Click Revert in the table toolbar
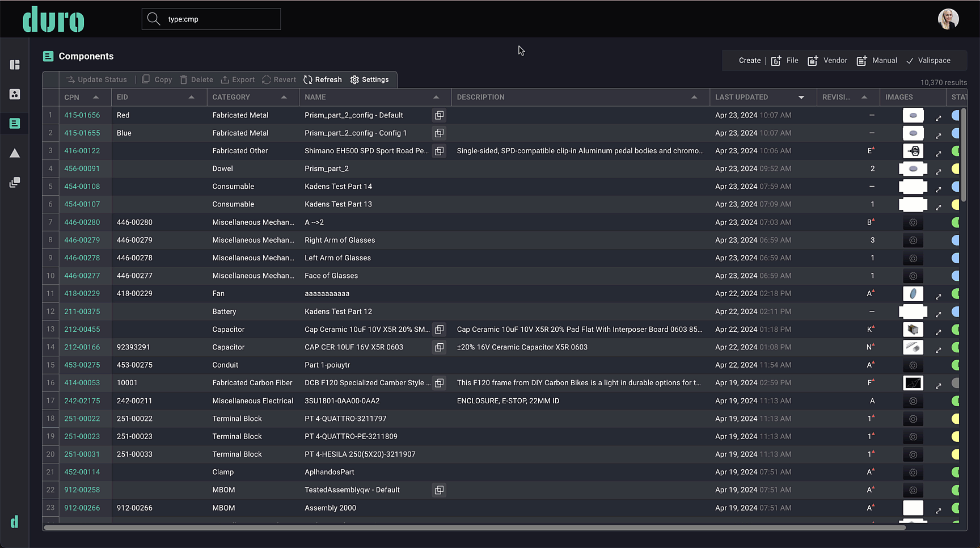 279,79
